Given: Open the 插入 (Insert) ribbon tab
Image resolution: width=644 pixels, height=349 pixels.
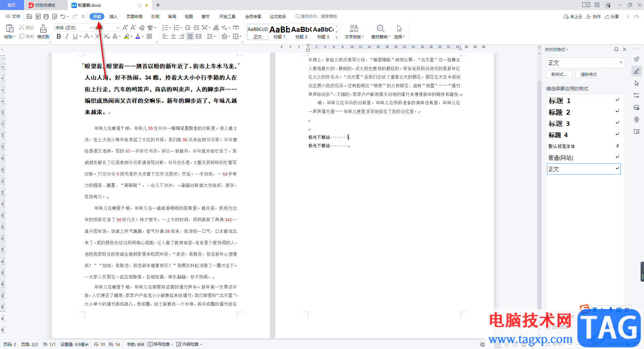Looking at the screenshot, I should coord(114,16).
